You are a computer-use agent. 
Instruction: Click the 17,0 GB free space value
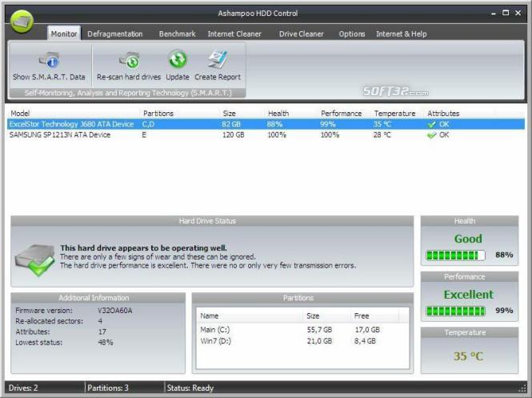click(367, 330)
